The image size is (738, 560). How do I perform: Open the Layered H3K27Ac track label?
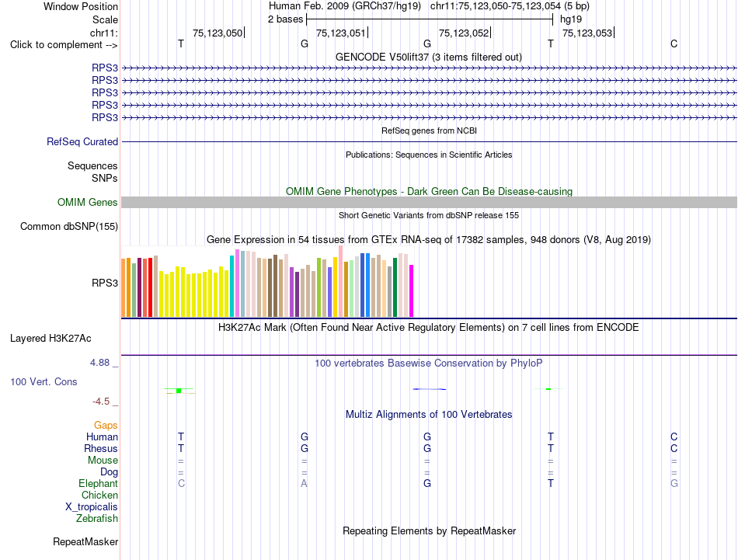coord(50,339)
